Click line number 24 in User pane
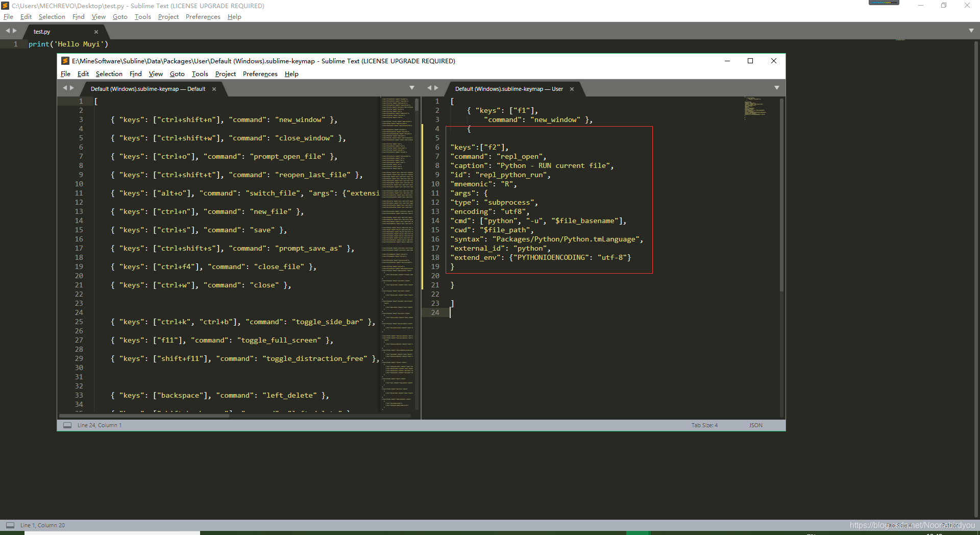 (x=435, y=313)
